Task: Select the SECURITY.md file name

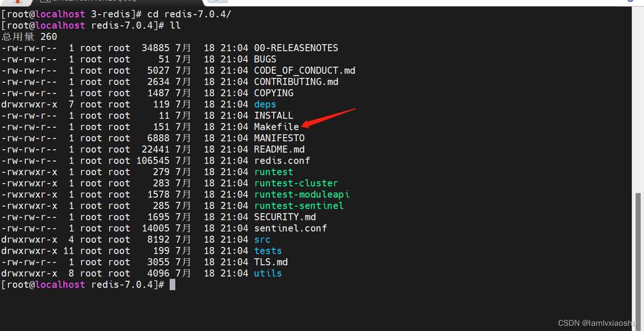Action: click(x=284, y=217)
